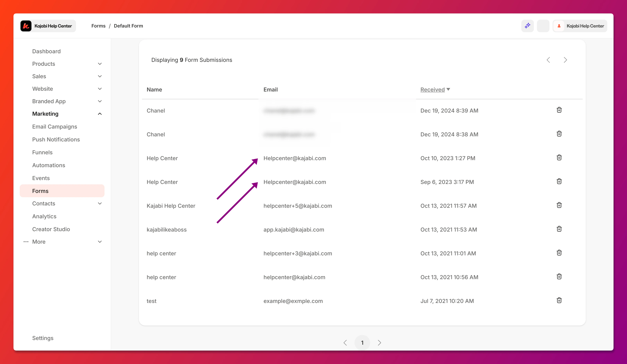Open Settings at the sidebar bottom
Viewport: 627px width, 364px height.
pos(43,338)
